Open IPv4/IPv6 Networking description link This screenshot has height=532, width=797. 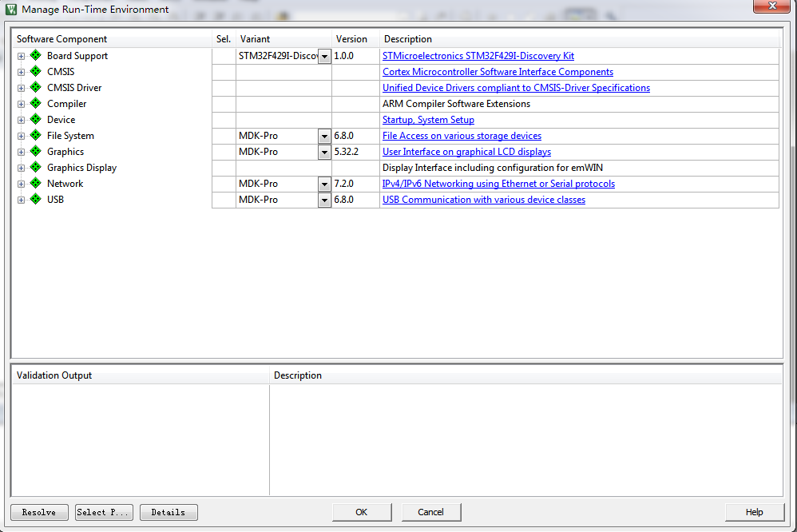[x=498, y=184]
